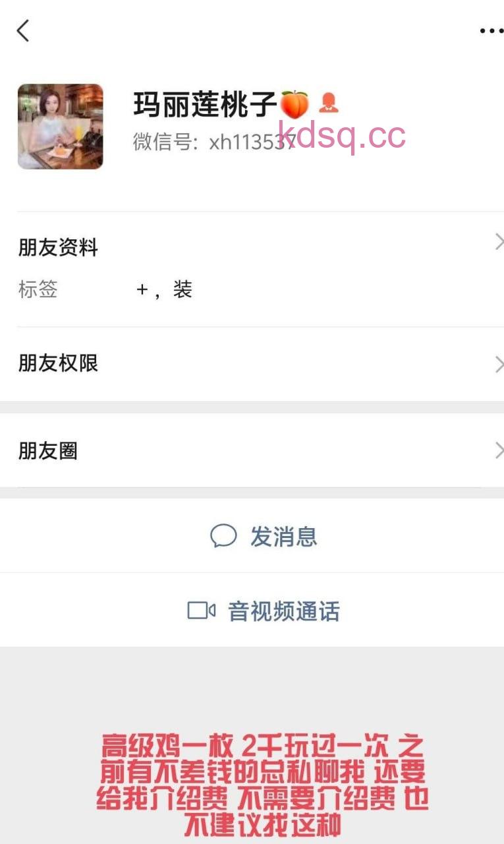Click the 微信号 ID text
Screen dimensions: 504x844
click(204, 142)
